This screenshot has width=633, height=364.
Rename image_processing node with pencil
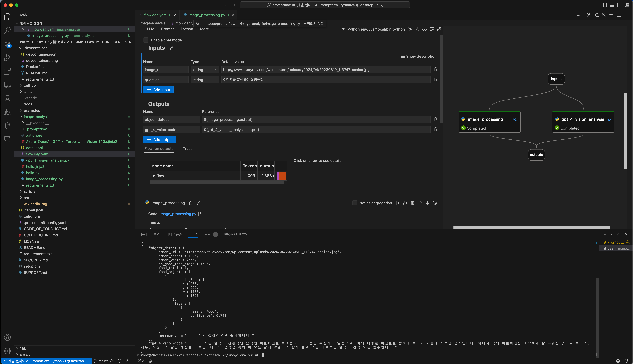point(199,203)
